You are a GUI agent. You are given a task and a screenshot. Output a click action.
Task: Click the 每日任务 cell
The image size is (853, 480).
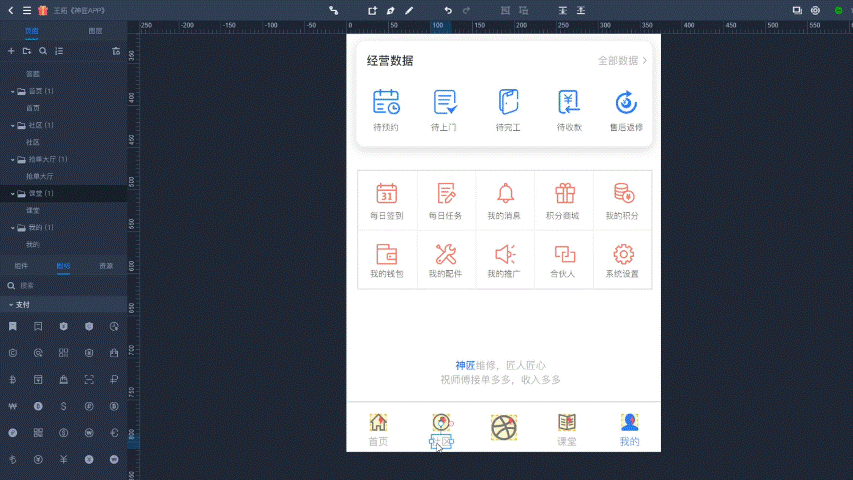[446, 201]
